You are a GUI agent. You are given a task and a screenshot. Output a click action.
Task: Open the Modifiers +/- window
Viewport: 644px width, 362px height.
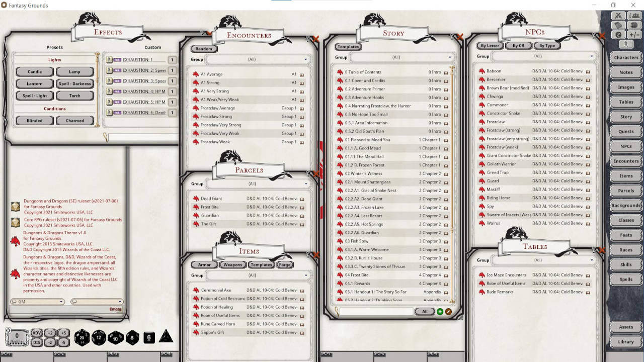coord(633,34)
